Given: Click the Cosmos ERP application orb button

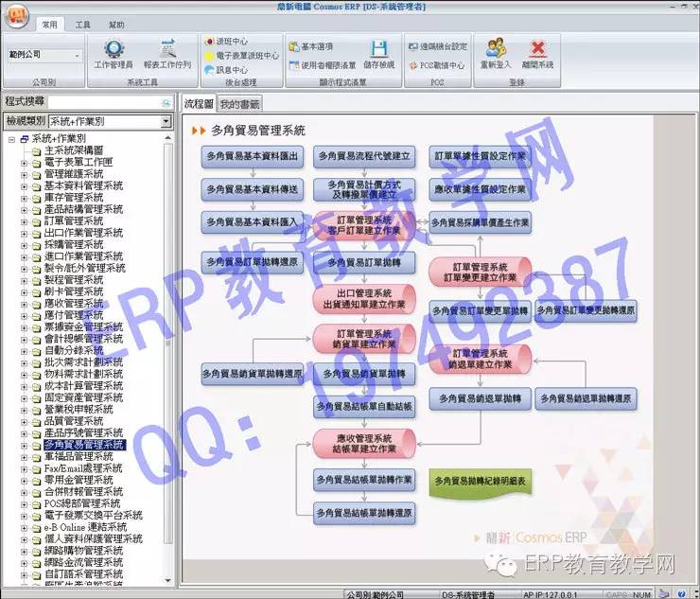Looking at the screenshot, I should point(17,19).
